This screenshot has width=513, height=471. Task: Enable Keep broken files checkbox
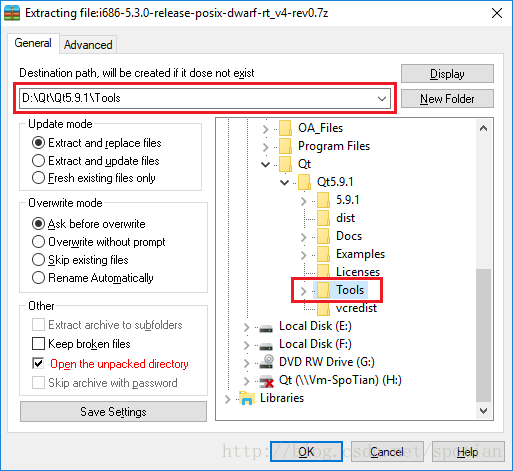[38, 344]
